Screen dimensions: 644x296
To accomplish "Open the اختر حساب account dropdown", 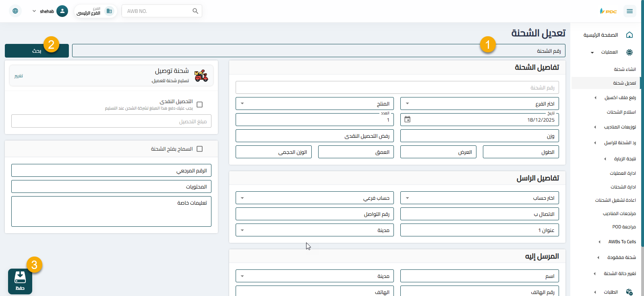I will coord(479,198).
